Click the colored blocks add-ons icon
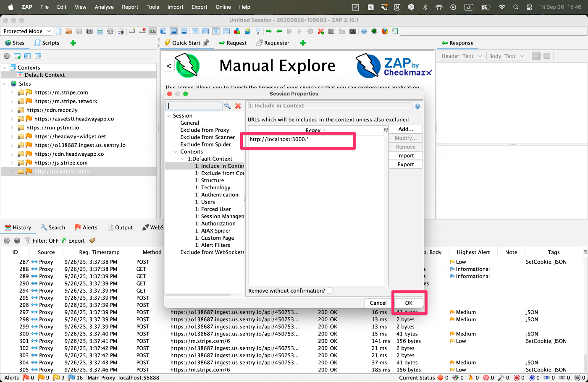 [237, 31]
